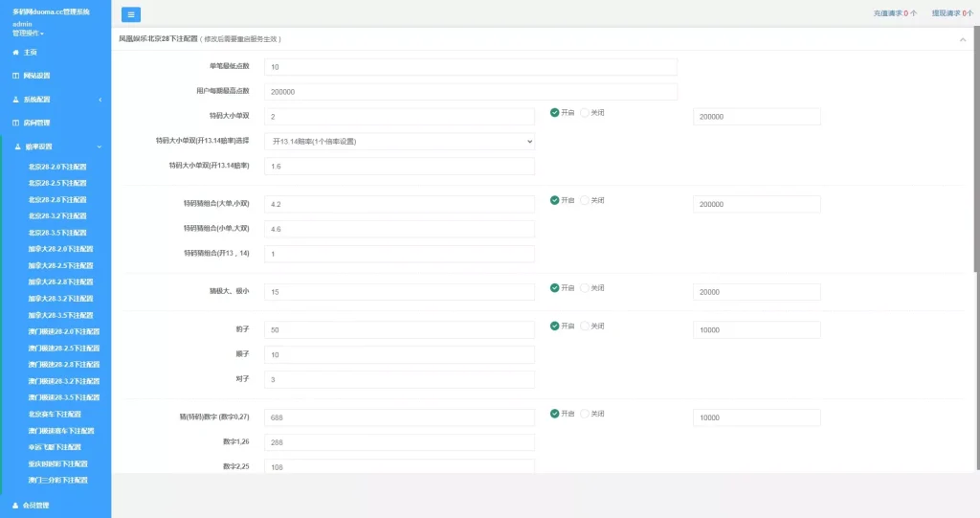Click the 会员管理 user icon

(x=15, y=505)
